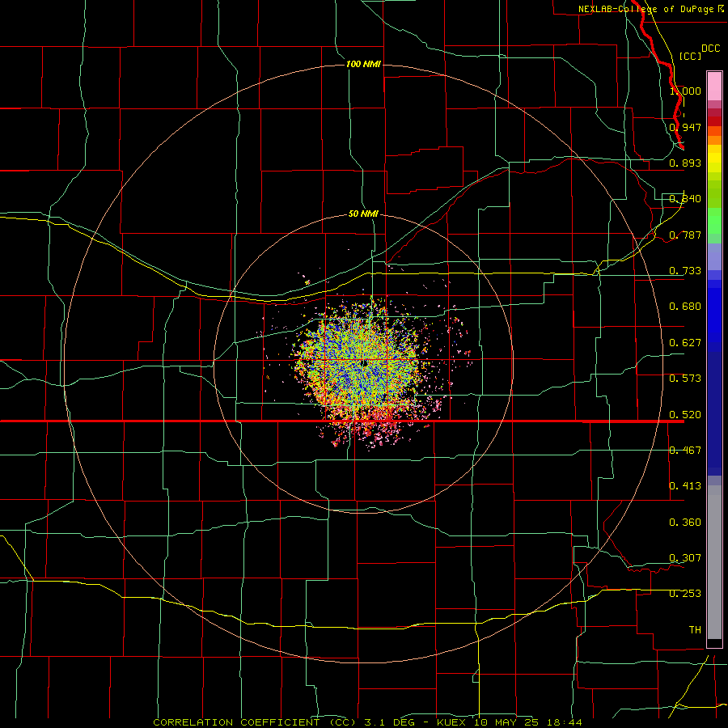Click the 10 MAY 25 18:44 timestamp

[528, 722]
